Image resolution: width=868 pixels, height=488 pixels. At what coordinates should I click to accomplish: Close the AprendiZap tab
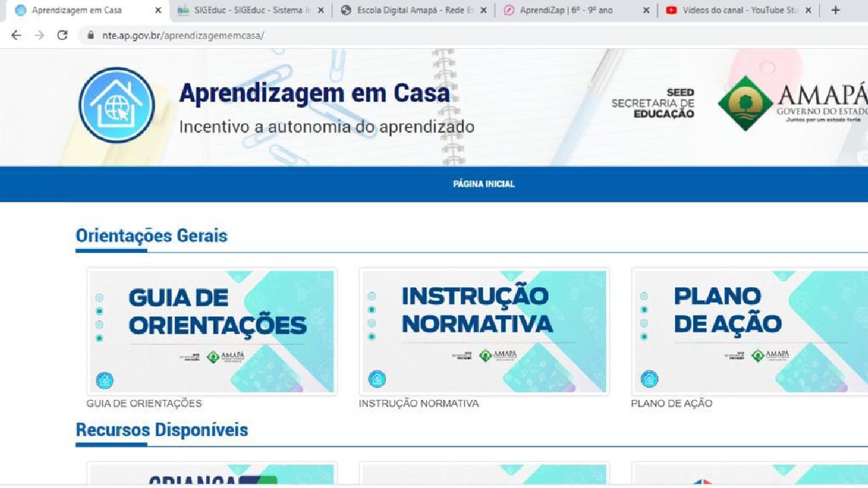point(646,11)
